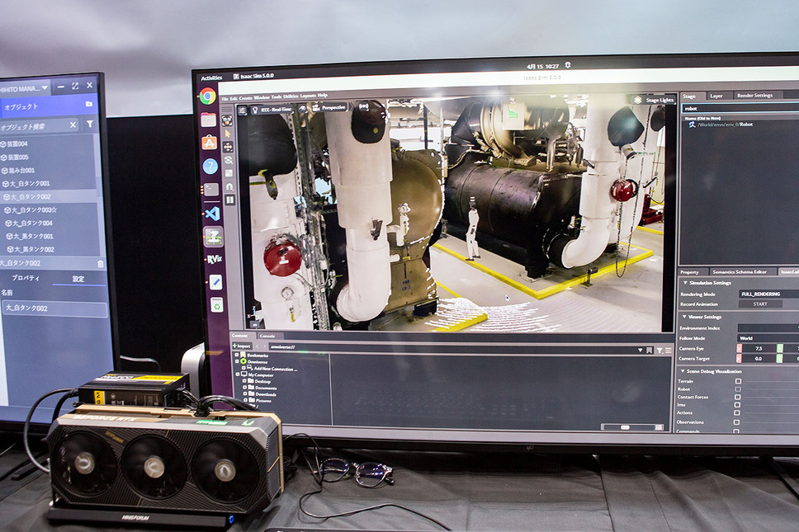799x532 pixels.
Task: Open RViz from the dock
Action: [x=213, y=259]
